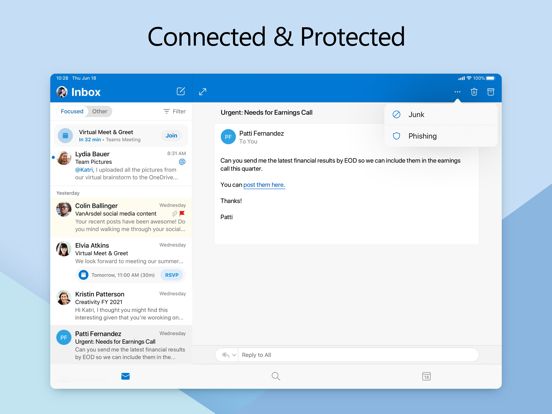Click RSVP on Elvia Atkins invite
The image size is (552, 414).
coord(172,275)
